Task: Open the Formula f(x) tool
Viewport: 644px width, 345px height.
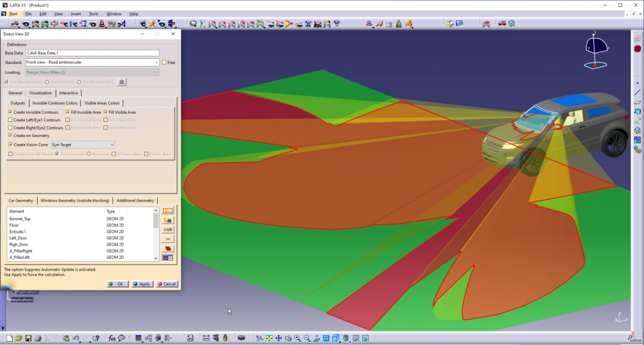Action: [x=112, y=339]
